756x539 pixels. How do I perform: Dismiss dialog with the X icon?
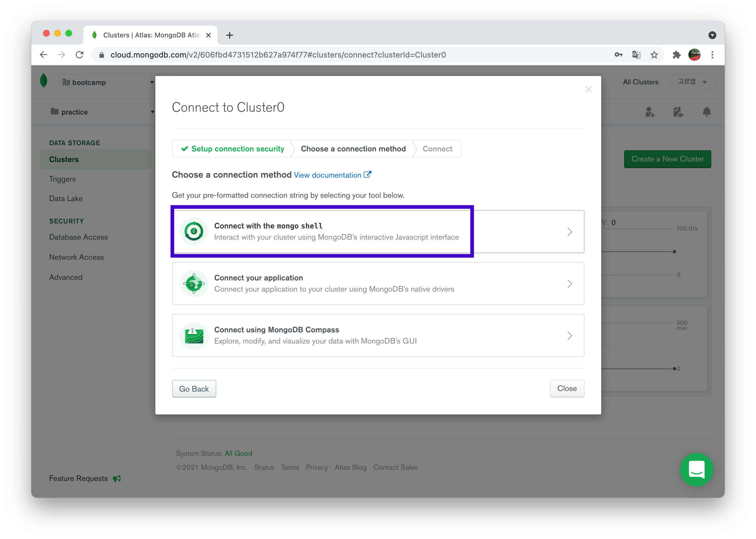(x=588, y=89)
